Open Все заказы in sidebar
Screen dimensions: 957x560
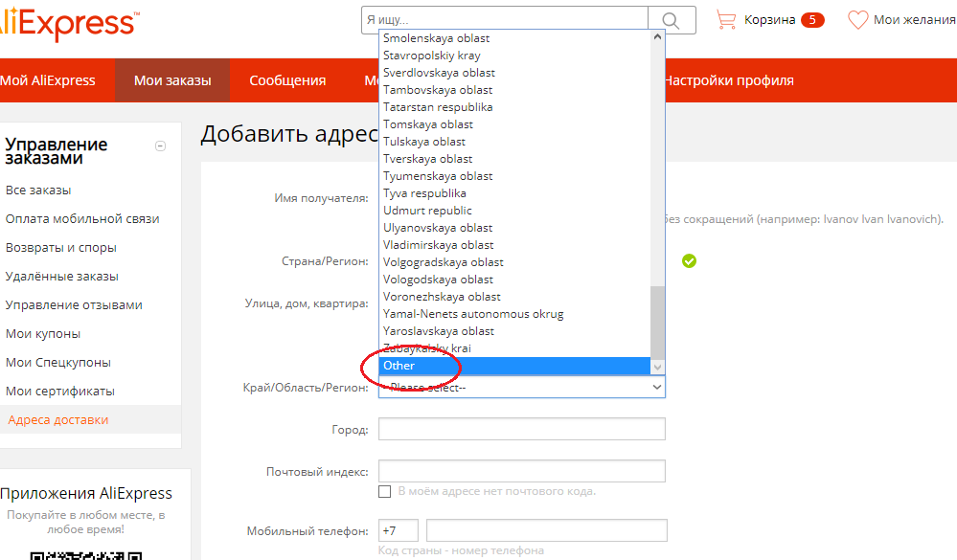click(x=38, y=190)
